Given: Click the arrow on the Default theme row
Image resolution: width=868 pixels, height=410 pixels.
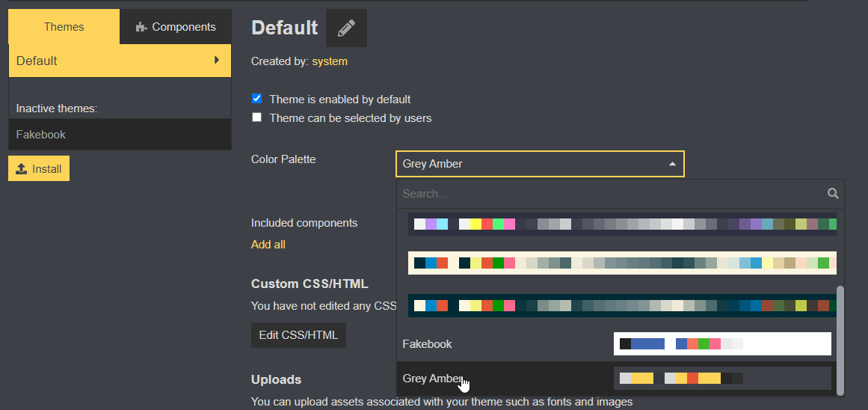Looking at the screenshot, I should point(217,60).
